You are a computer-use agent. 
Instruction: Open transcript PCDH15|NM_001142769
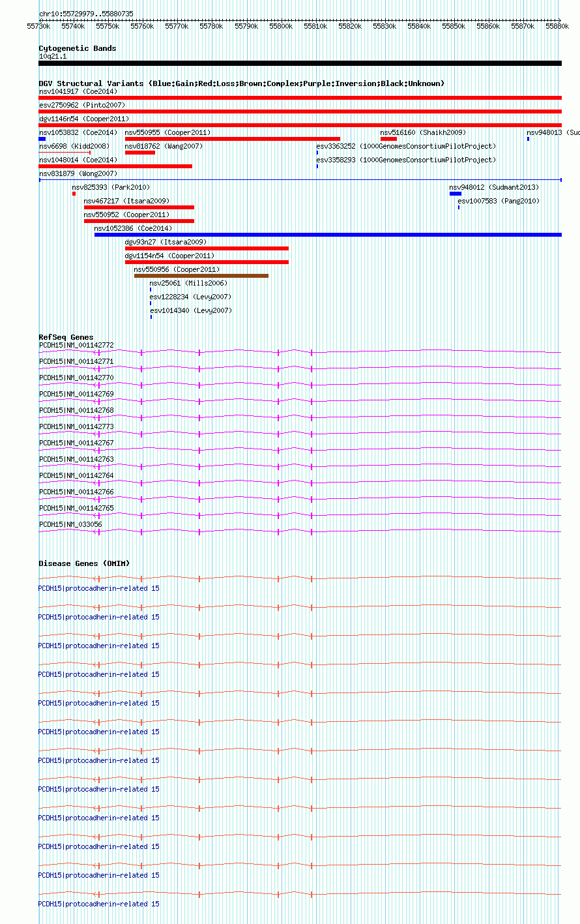(x=76, y=394)
